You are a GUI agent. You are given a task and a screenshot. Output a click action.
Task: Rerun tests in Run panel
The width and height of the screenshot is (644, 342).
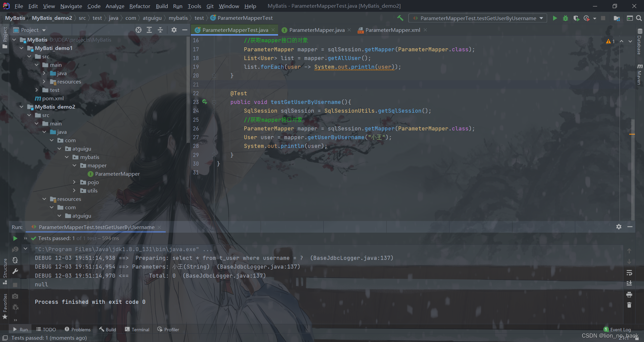[x=15, y=238]
